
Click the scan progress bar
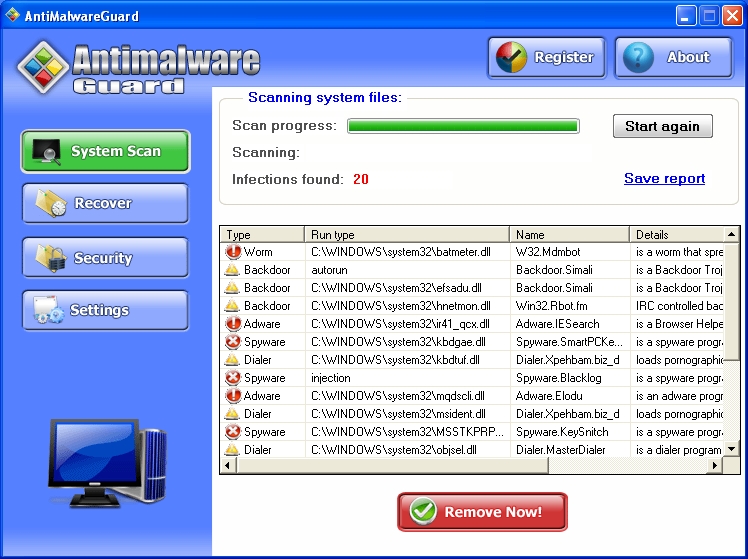(463, 126)
